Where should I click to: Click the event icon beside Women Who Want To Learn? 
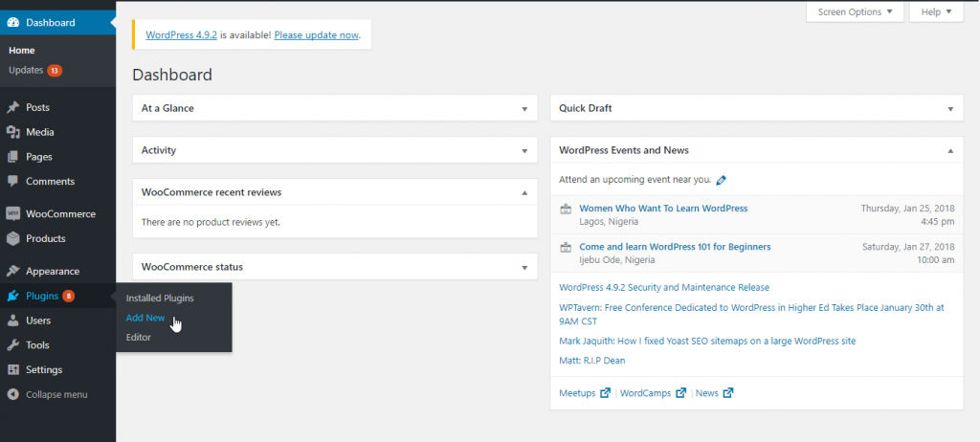point(566,210)
